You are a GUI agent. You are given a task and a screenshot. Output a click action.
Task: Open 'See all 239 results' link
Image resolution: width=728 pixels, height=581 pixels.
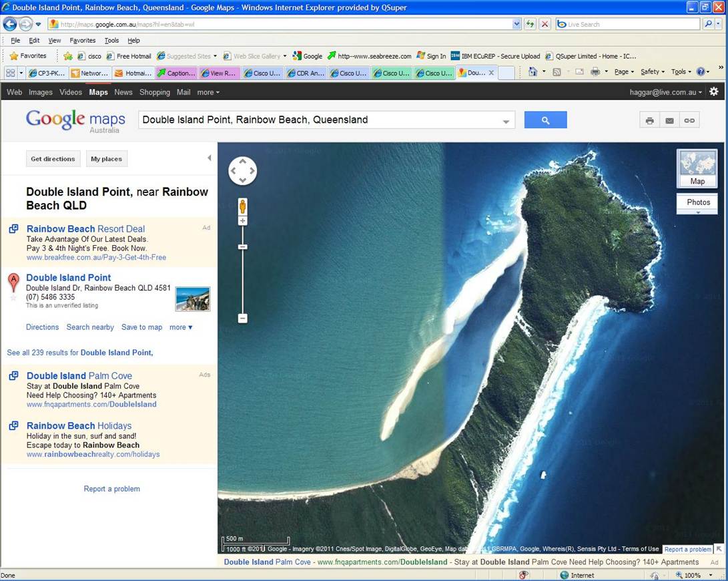tap(80, 353)
